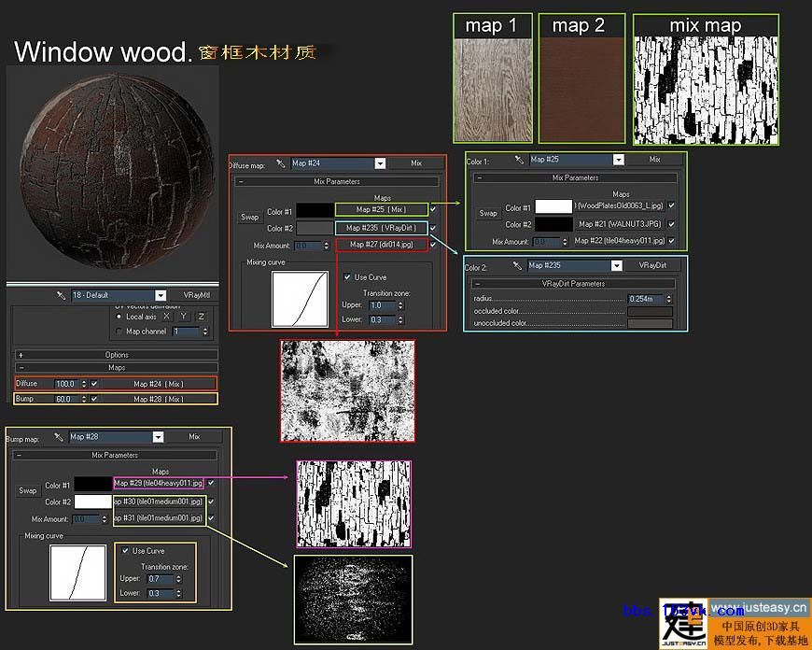Click the VRayMtl material type button
Image resolution: width=812 pixels, height=650 pixels.
click(x=197, y=295)
